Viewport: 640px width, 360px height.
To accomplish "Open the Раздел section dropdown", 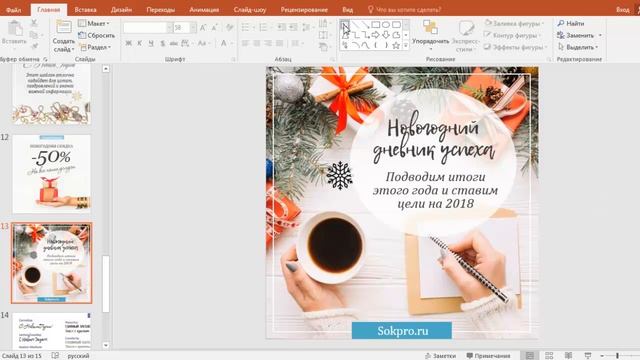I will tap(95, 47).
